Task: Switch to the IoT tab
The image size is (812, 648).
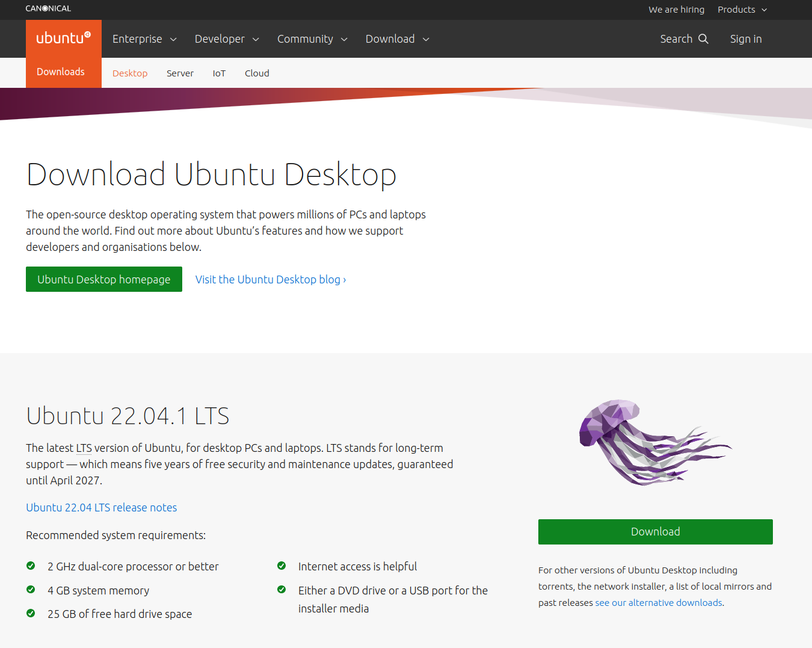Action: tap(219, 73)
